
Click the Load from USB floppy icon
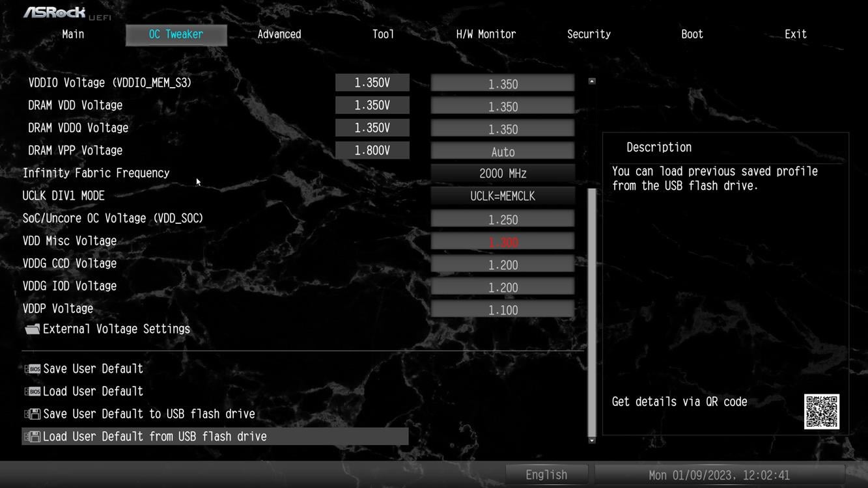[32, 437]
